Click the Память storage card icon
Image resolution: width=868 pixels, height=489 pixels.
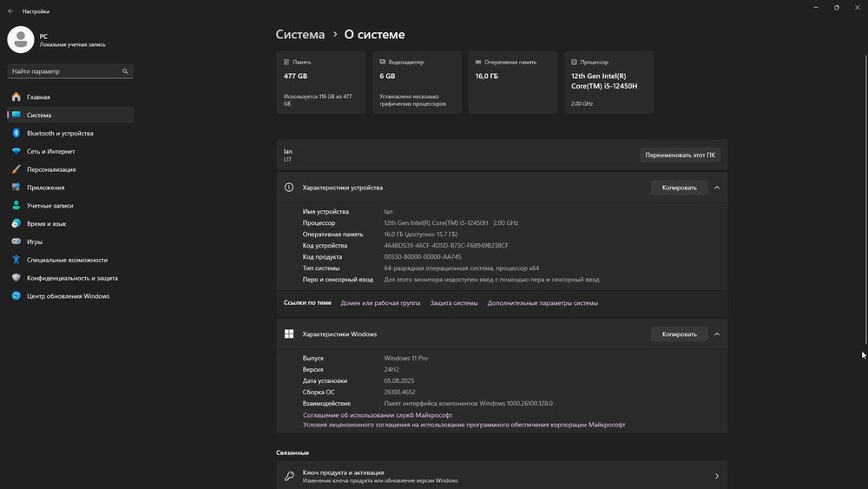click(x=286, y=62)
